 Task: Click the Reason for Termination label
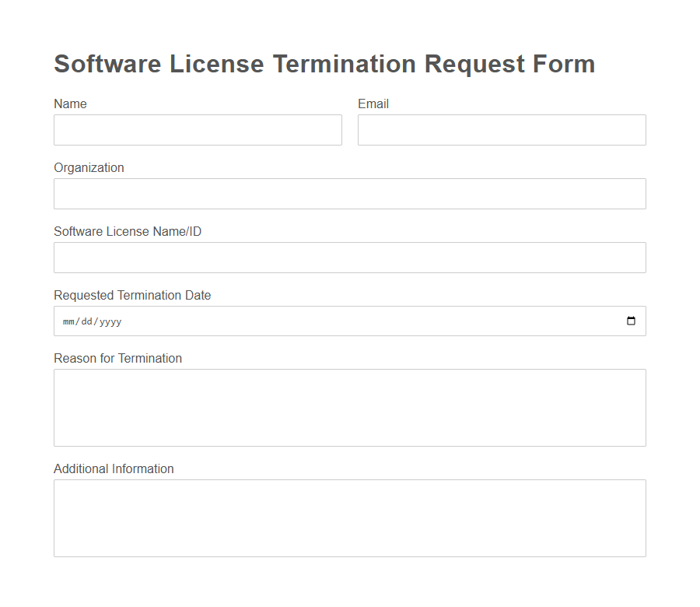117,358
